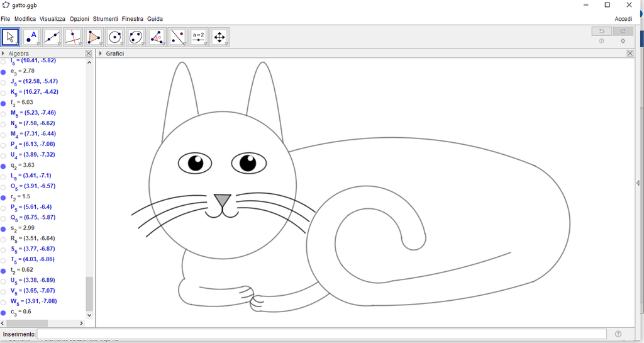The image size is (644, 343).
Task: Show hidden point J5 in Algebra list
Action: 4,82
